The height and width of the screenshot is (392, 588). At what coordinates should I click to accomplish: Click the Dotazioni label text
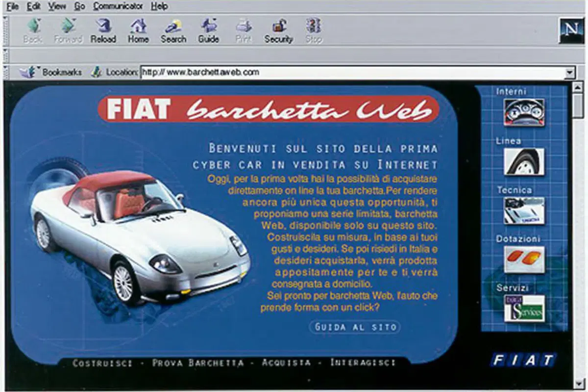click(518, 239)
